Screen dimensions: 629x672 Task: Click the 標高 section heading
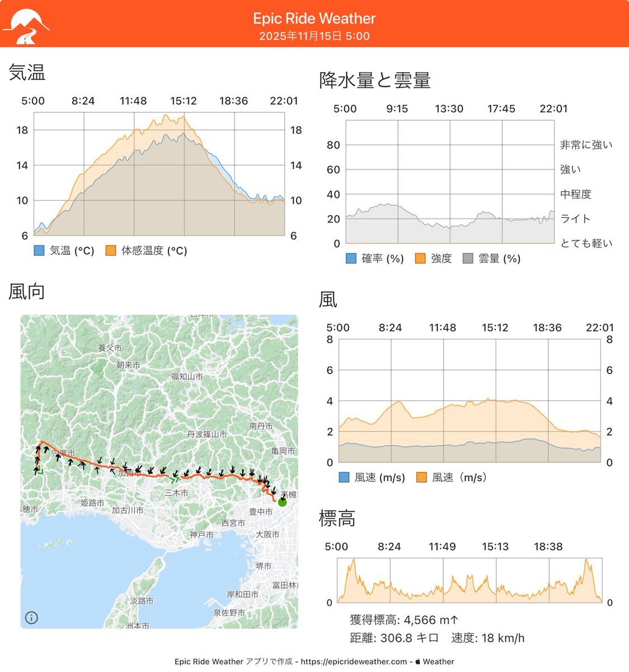point(337,519)
